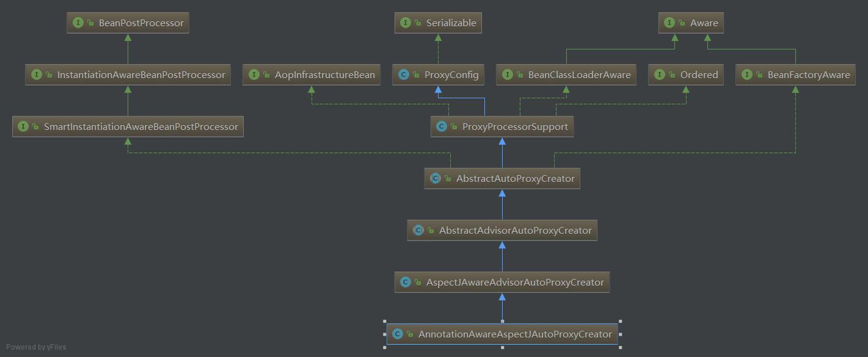This screenshot has height=357, width=868.
Task: Click the abstract class icon on AbstractAutoProxyCreator
Action: pos(435,178)
